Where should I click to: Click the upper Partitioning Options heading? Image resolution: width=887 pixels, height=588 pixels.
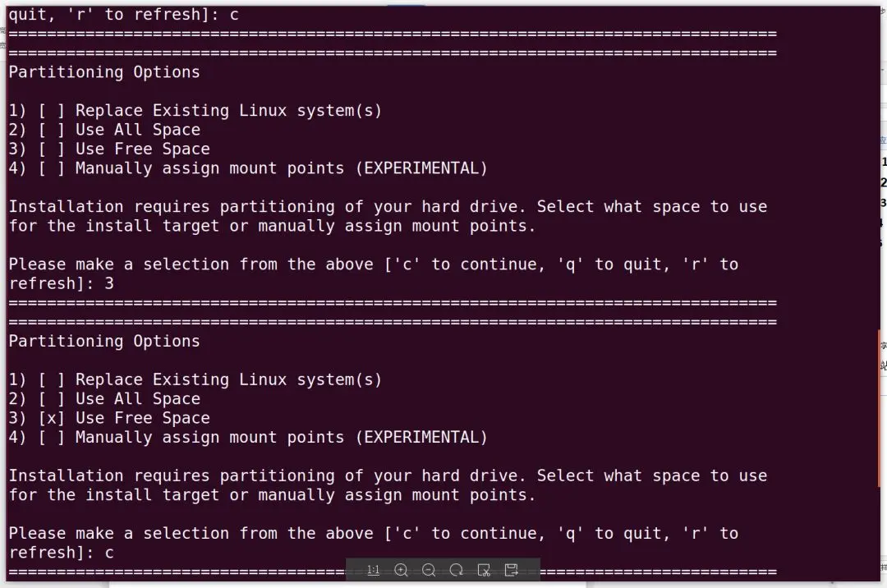click(x=104, y=72)
